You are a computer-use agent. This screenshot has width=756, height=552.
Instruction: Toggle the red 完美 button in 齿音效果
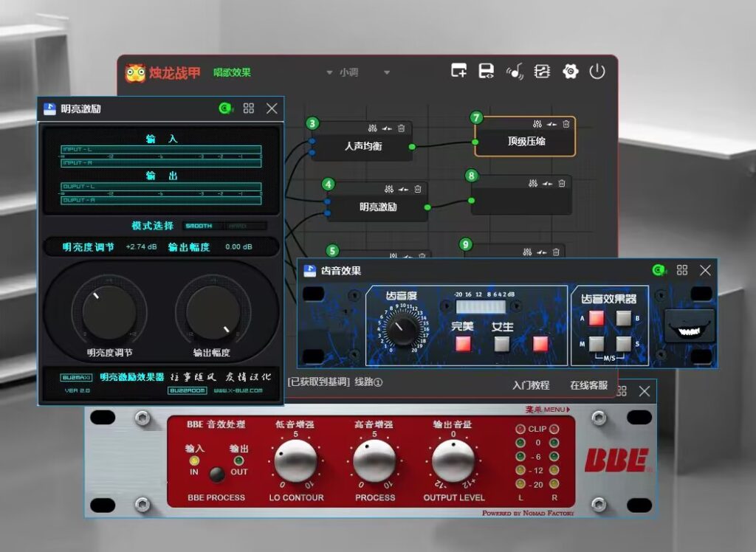463,343
